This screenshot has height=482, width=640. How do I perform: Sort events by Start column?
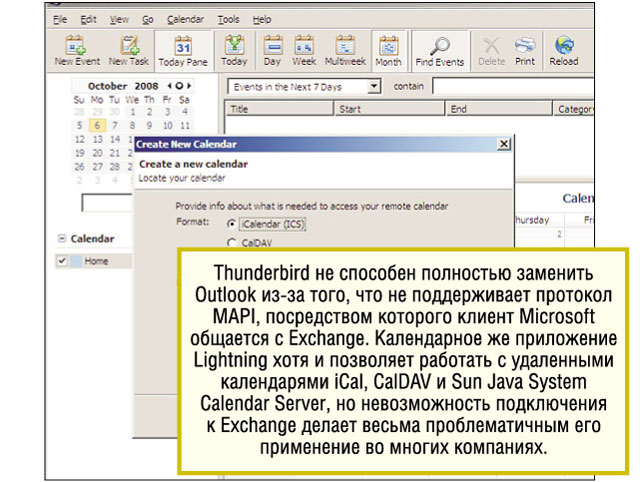coord(389,109)
